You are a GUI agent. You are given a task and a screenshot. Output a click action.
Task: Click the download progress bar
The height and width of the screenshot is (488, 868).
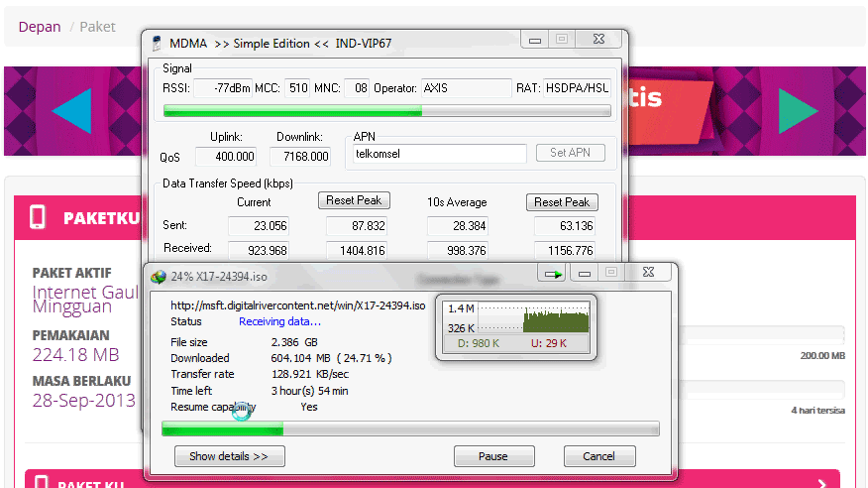coord(410,428)
